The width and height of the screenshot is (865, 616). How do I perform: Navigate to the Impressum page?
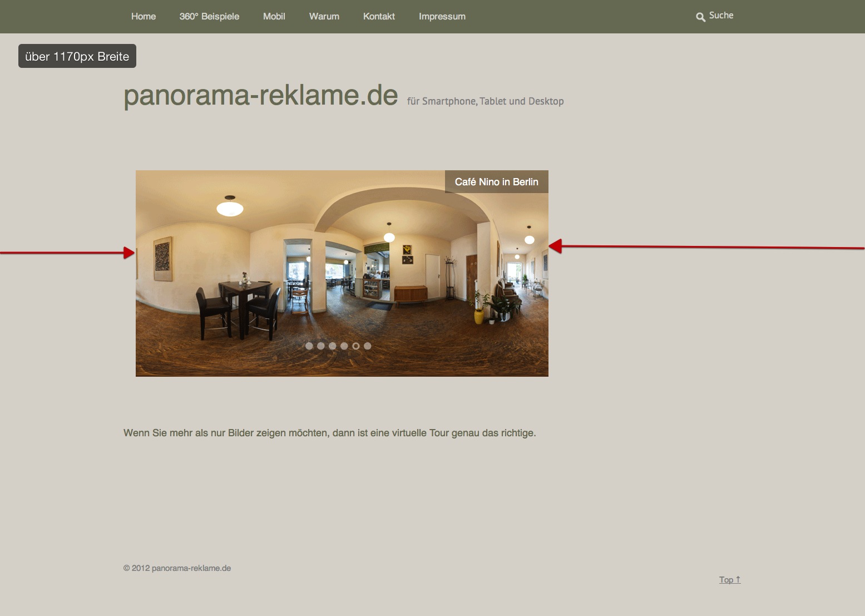coord(442,17)
